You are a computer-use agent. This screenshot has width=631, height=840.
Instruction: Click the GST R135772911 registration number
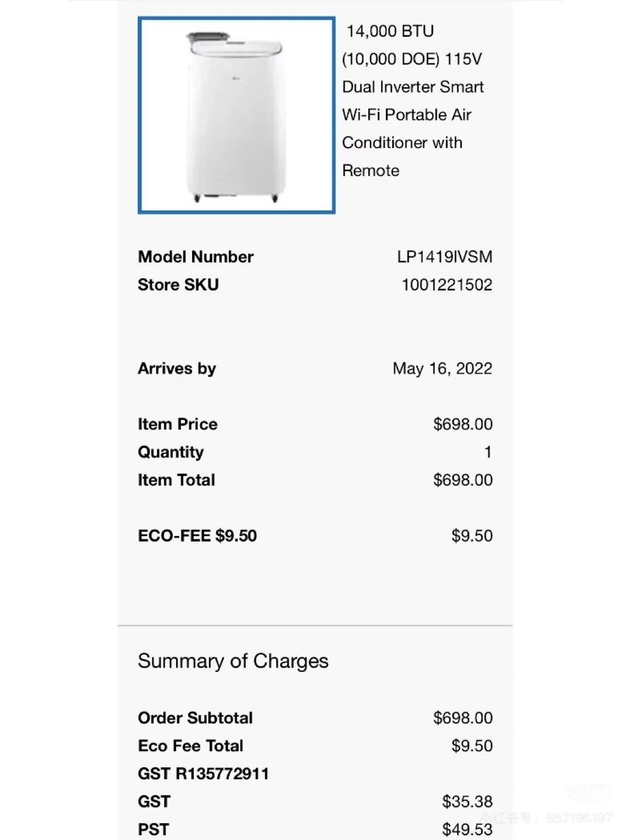[x=203, y=774]
